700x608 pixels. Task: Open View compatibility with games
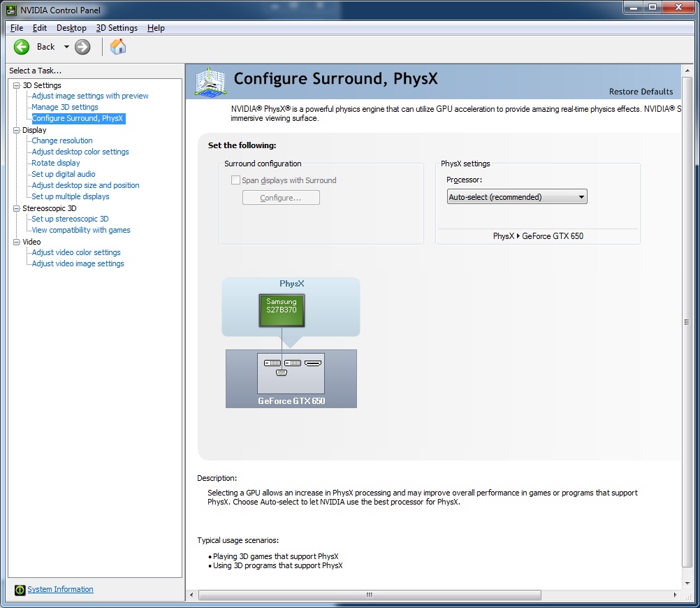coord(81,230)
